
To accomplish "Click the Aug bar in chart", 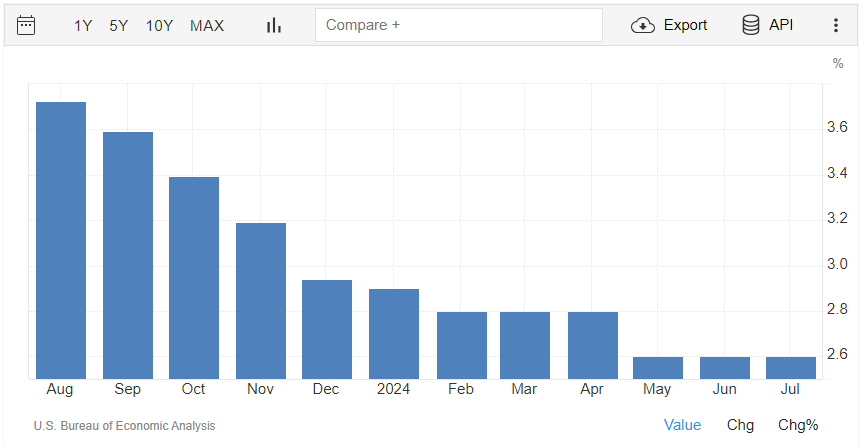I will [61, 240].
